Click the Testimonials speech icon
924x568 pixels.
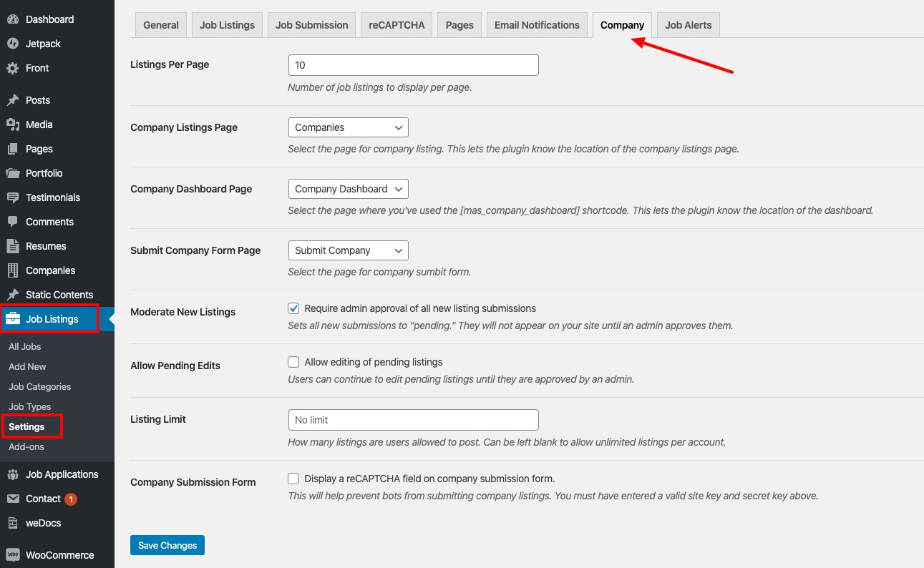(x=12, y=197)
